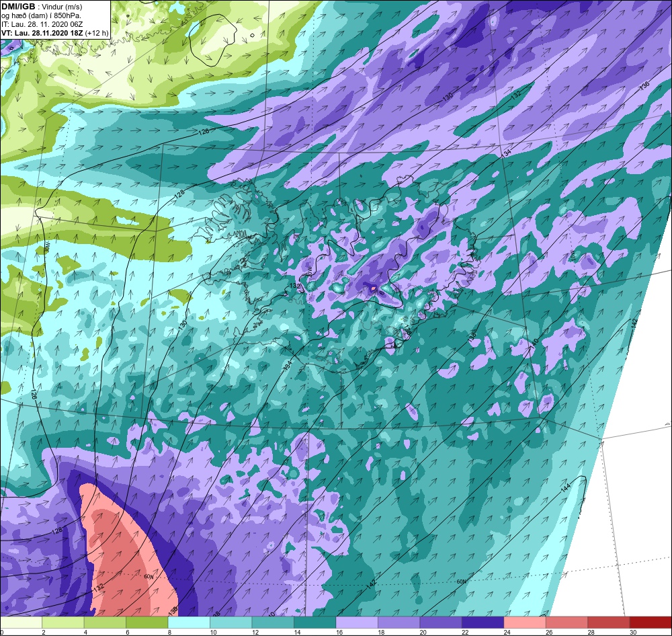This screenshot has height=636, width=672.
Task: Select the legend scale number '12'
Action: [255, 632]
